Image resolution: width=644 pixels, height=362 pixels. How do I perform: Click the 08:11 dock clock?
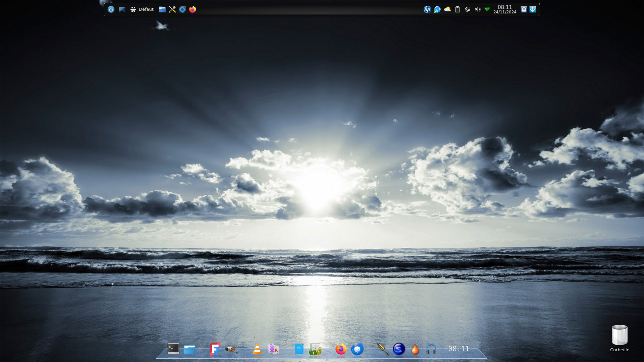(x=459, y=349)
